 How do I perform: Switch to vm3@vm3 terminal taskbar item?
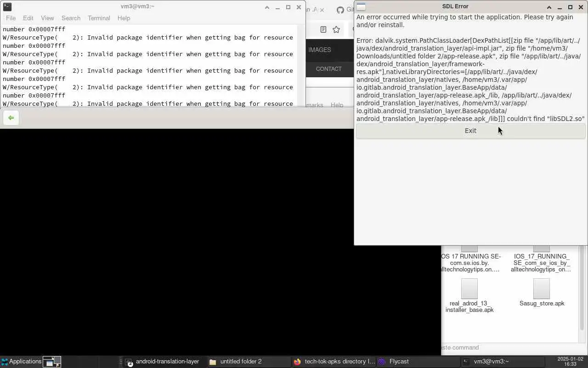click(x=502, y=362)
